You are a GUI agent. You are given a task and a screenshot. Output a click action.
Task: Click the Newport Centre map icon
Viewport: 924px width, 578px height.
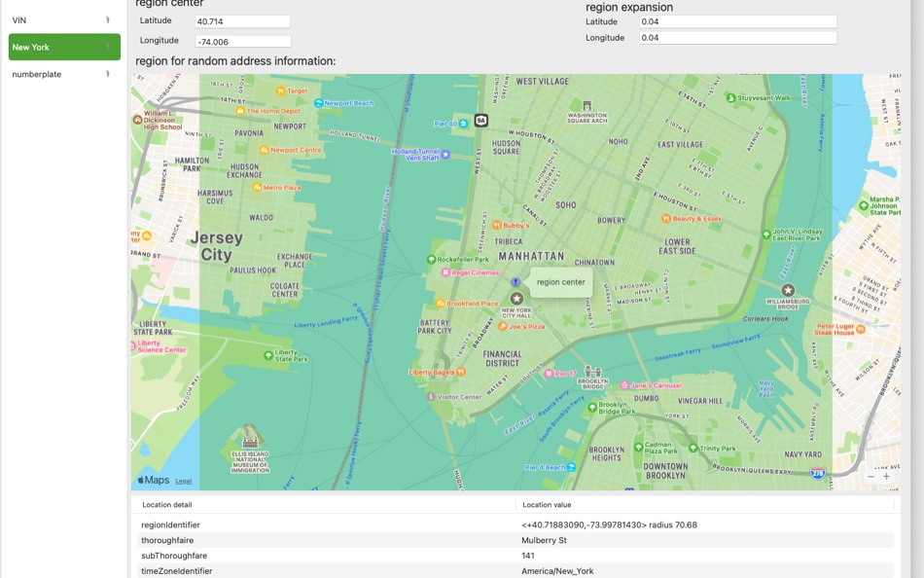tap(264, 150)
